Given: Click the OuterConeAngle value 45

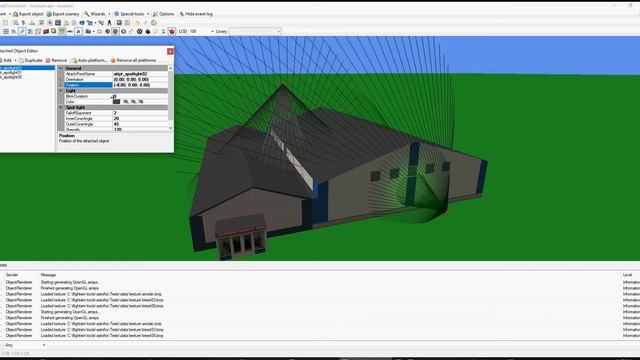Looking at the screenshot, I should click(x=140, y=124).
